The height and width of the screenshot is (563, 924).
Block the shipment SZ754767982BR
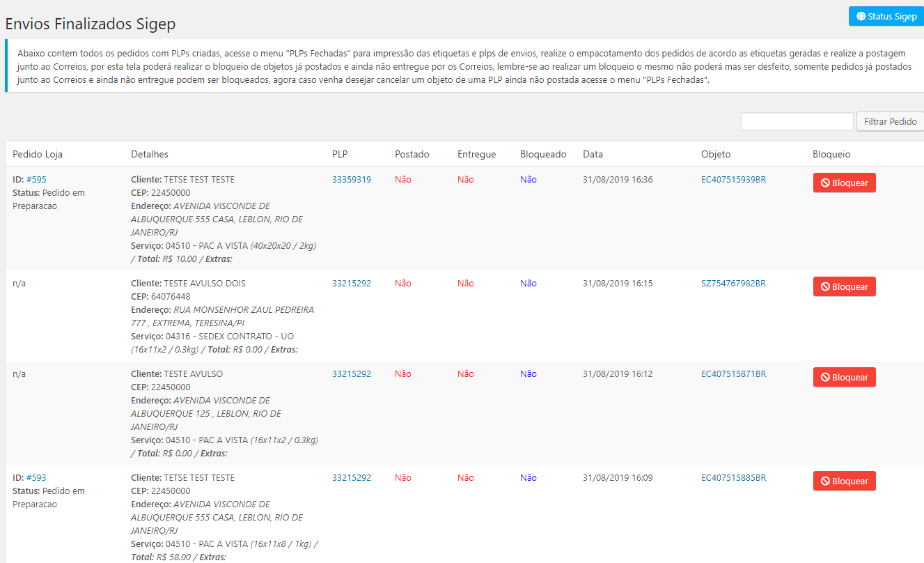pos(844,286)
